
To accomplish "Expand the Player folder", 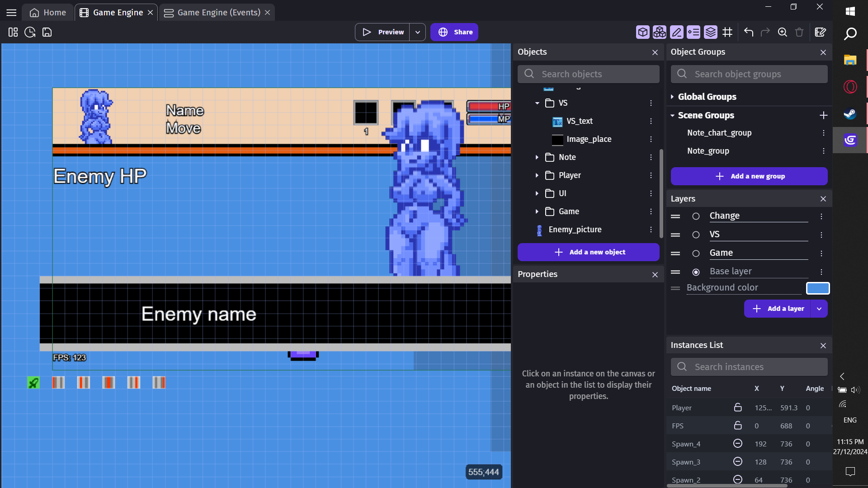I will pos(537,175).
